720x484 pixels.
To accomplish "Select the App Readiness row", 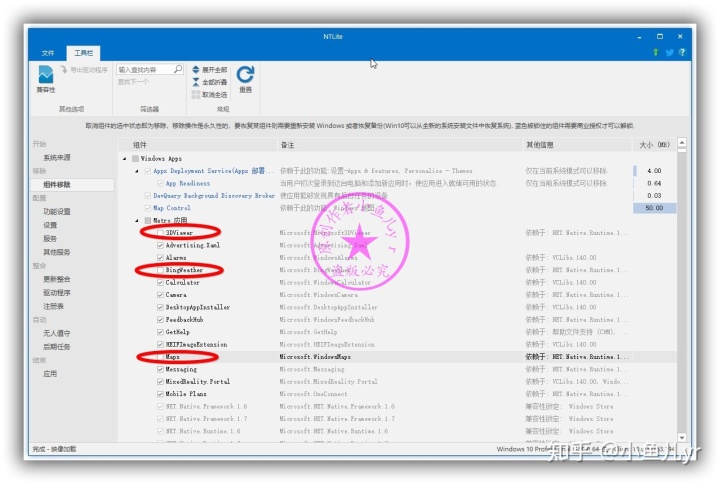I will (x=397, y=183).
